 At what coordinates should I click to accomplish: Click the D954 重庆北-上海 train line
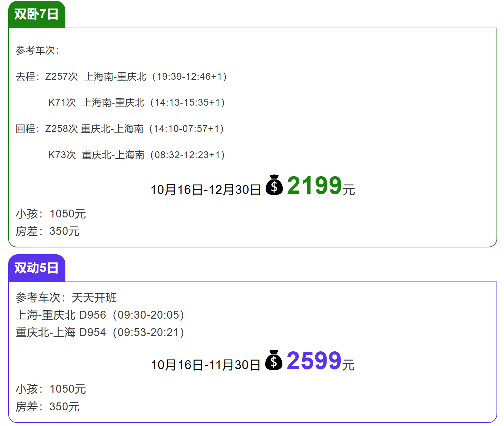point(100,332)
